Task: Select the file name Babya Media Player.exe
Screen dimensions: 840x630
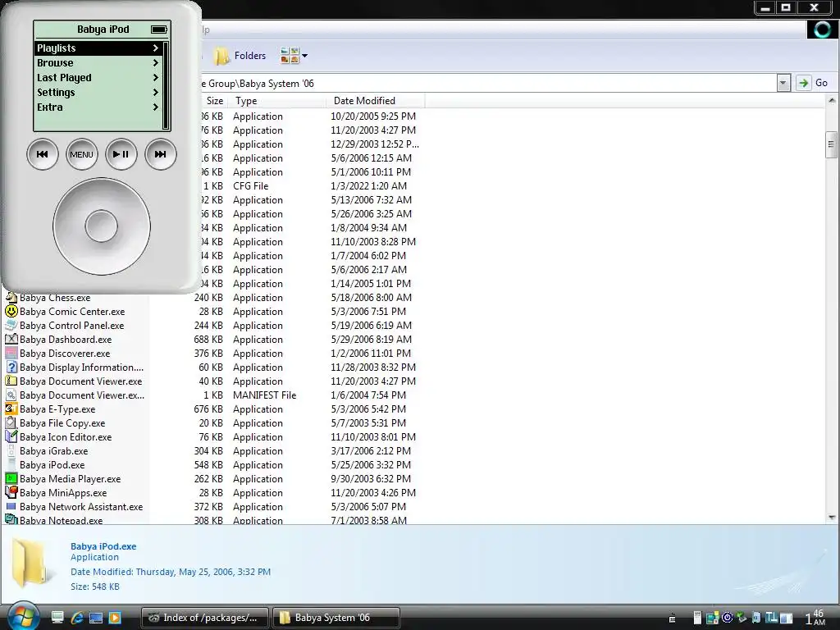Action: pos(71,479)
